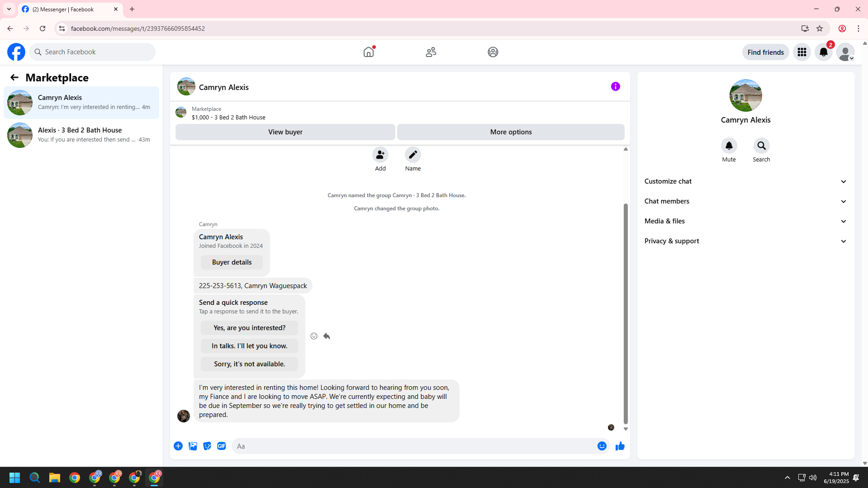Show hidden system tray icons
This screenshot has width=868, height=488.
click(x=787, y=478)
